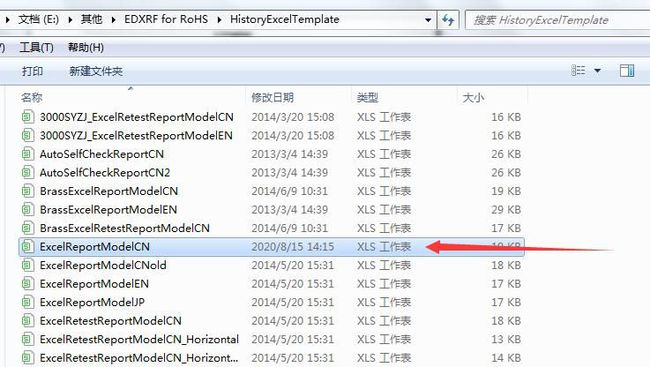The image size is (650, 367).
Task: Open the 帮助(H) menu
Action: click(86, 48)
